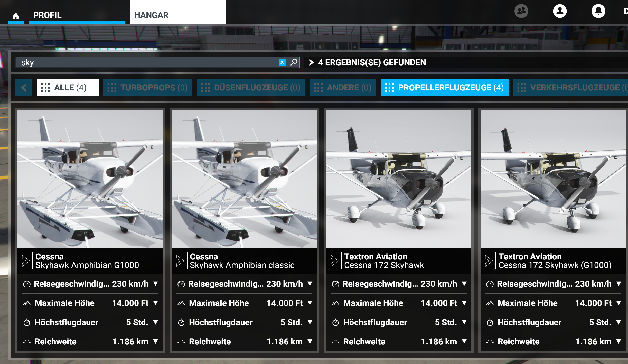The height and width of the screenshot is (364, 628).
Task: Select the Skyhawk Amphibian G1000 thumbnail
Action: click(90, 179)
